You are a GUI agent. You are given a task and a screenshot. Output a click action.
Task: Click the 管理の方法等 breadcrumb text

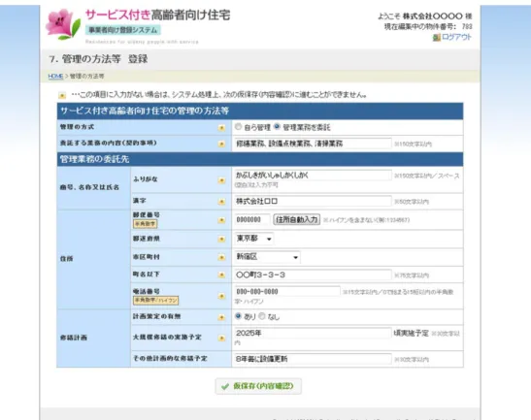(x=87, y=77)
